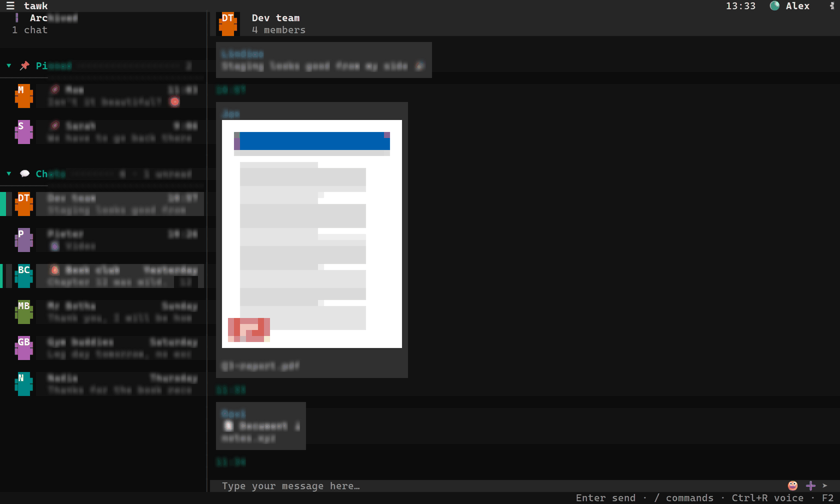Click the pinned marker on S chat row

[55, 126]
